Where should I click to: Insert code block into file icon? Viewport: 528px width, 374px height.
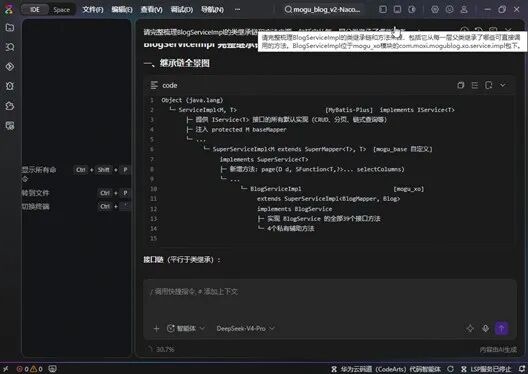489,85
